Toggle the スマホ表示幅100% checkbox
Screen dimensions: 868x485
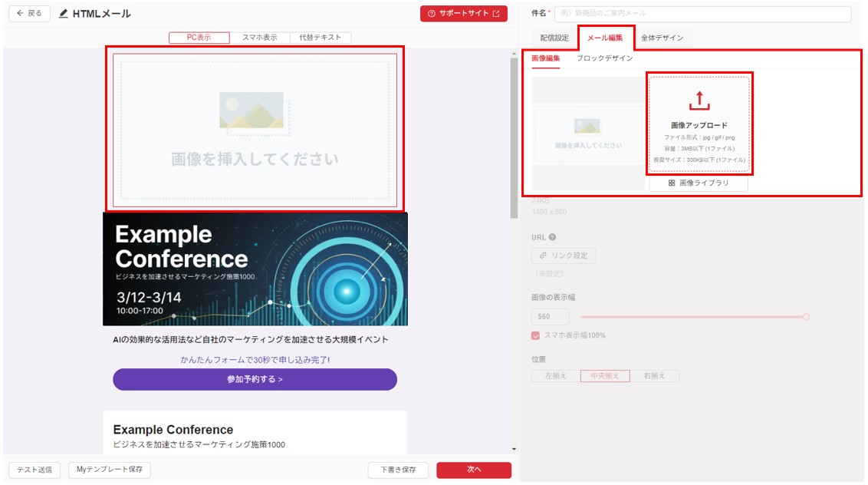pos(535,335)
